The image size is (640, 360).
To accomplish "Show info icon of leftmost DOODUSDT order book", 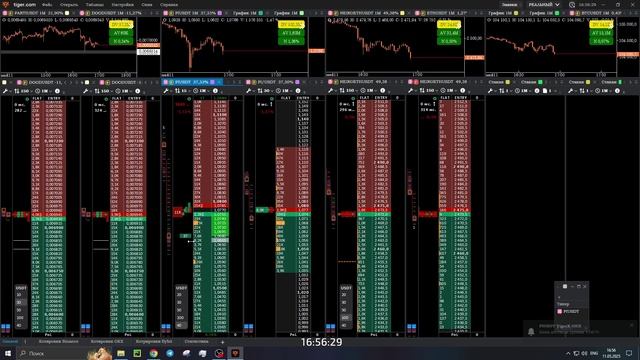I will pos(57,91).
